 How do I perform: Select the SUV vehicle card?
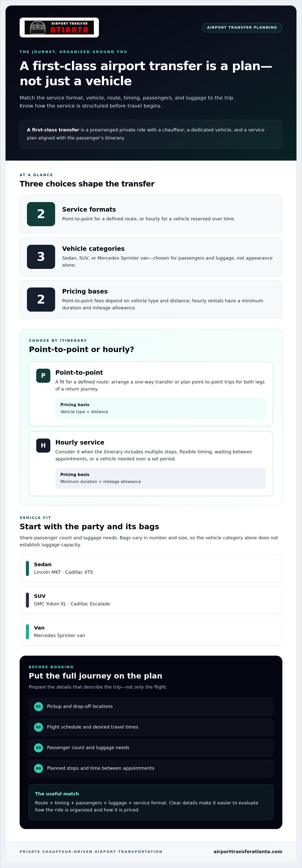(x=151, y=600)
